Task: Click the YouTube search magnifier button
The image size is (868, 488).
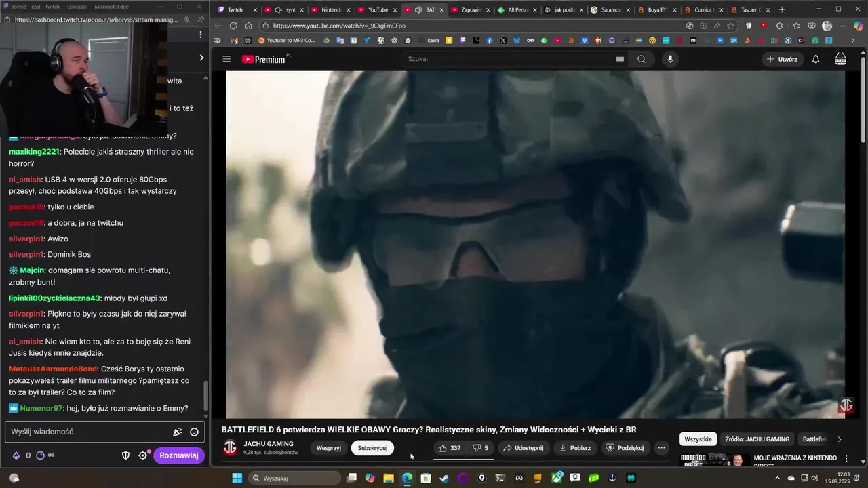Action: pos(642,59)
